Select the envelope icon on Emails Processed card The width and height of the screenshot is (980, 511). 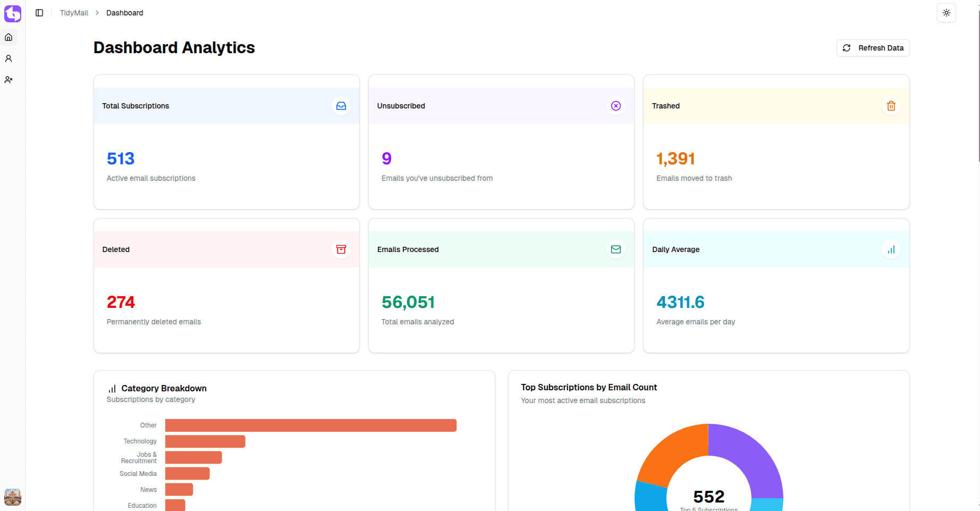[615, 249]
